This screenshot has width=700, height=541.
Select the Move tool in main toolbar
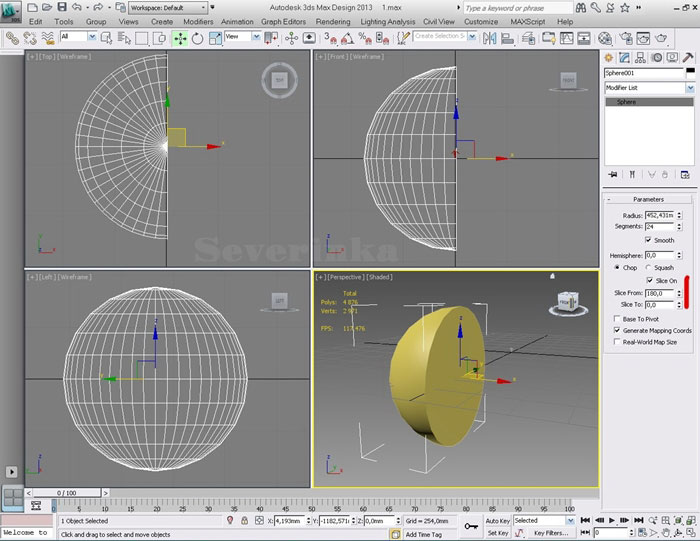(180, 38)
